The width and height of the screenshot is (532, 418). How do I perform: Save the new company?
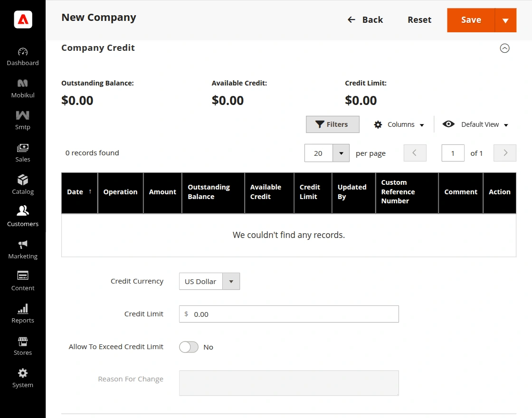click(x=471, y=20)
